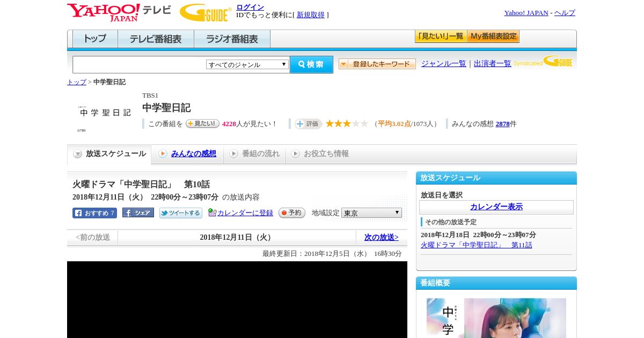Click the calendar icon before カレンダーに登録
Viewport: 644px width, 338px height.
212,212
